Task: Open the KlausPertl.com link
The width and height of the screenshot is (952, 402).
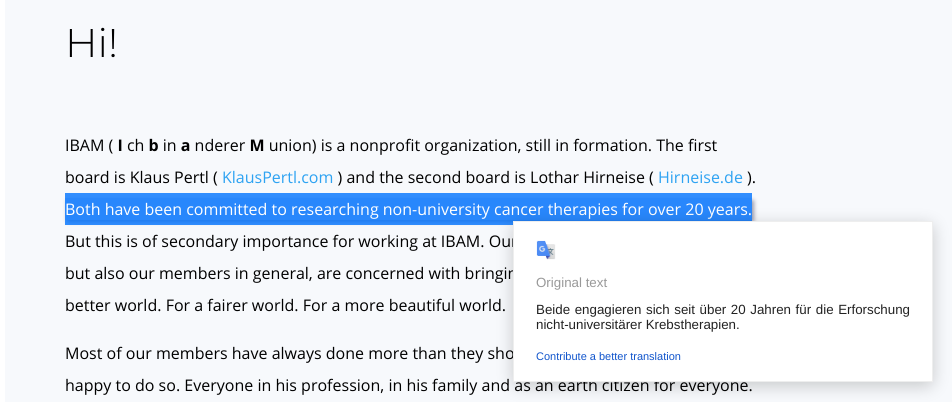Action: 277,177
